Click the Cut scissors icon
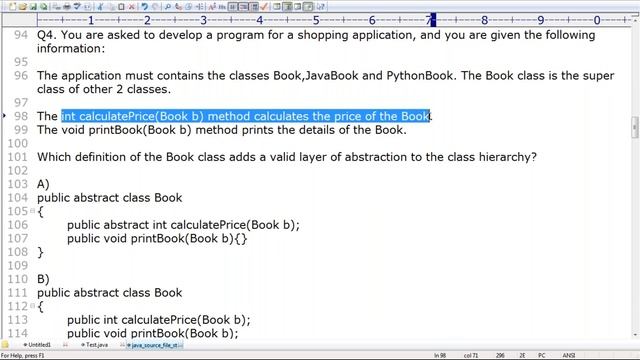The height and width of the screenshot is (360, 640). pos(100,7)
